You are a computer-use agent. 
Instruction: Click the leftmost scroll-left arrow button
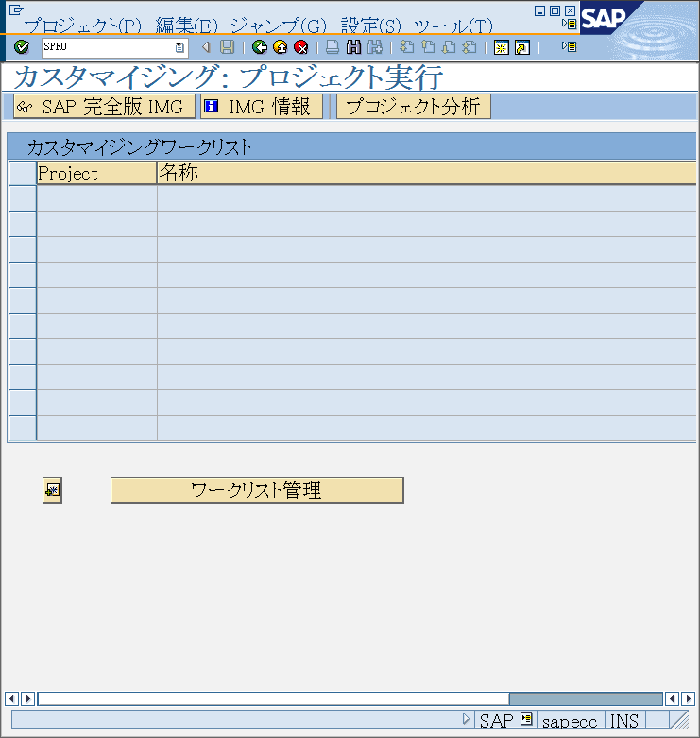[11, 698]
